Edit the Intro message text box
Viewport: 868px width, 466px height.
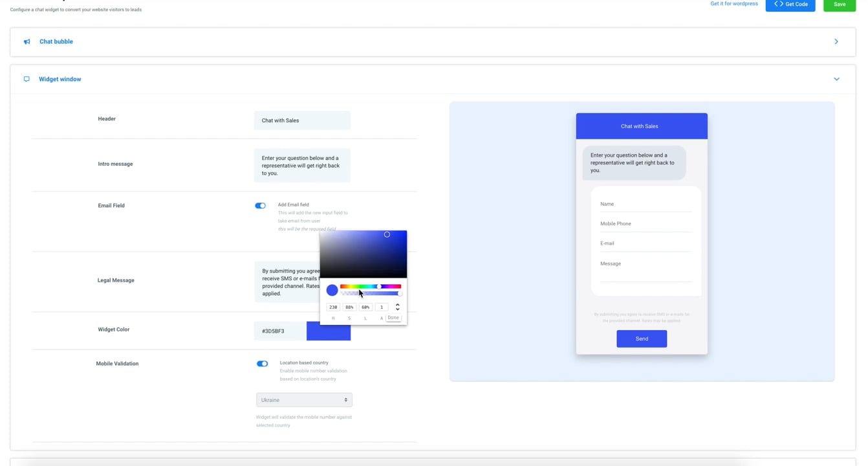click(302, 166)
